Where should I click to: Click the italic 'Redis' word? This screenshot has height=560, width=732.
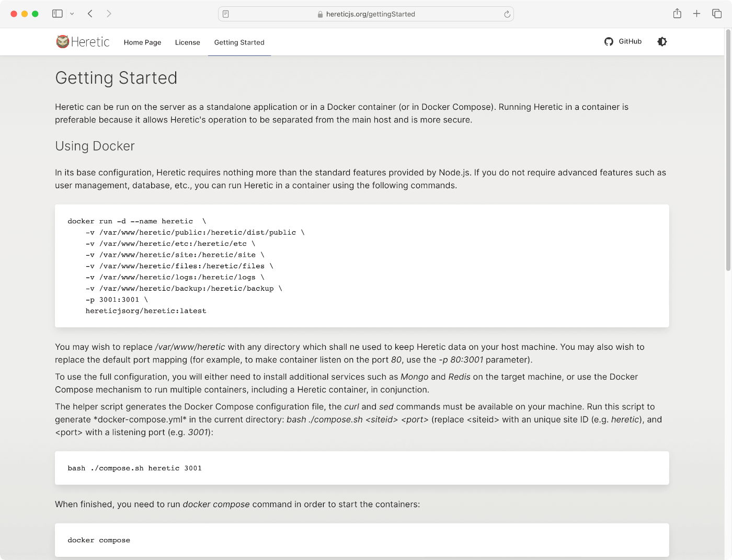point(459,376)
